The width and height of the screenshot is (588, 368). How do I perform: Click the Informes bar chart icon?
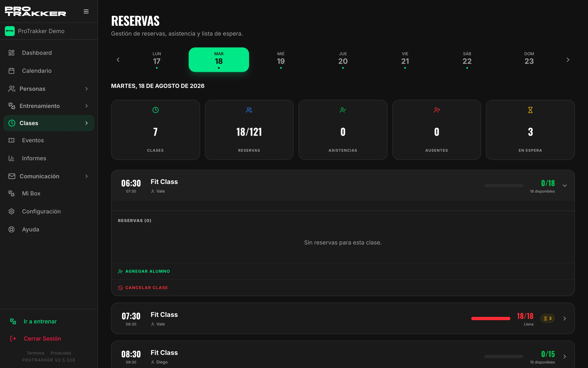coord(11,158)
